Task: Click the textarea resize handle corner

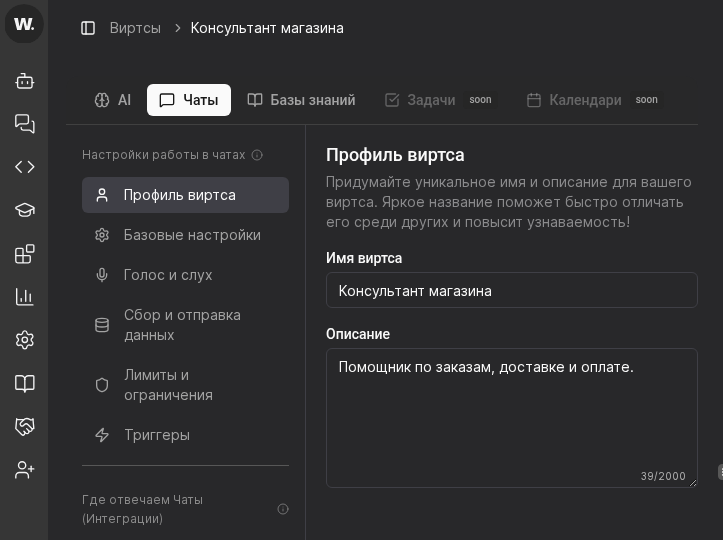Action: point(693,482)
